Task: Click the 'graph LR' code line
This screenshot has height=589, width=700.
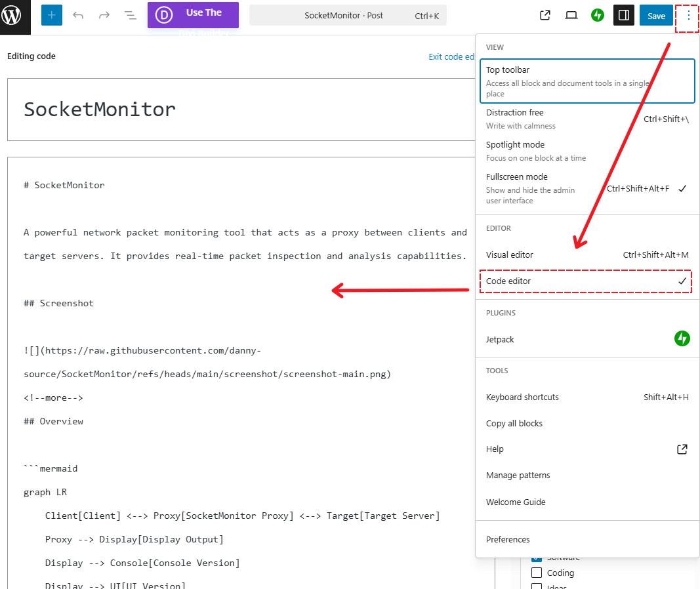Action: tap(45, 492)
